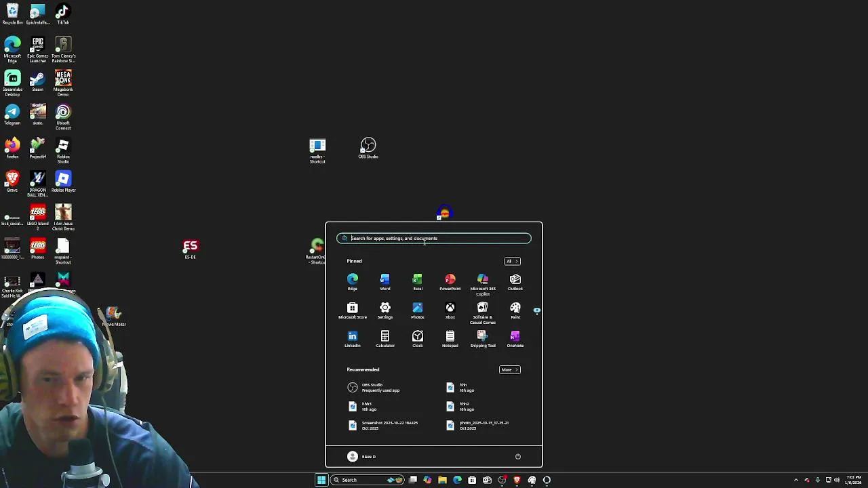868x488 pixels.
Task: Open recommended file hhh2
Action: tap(460, 406)
